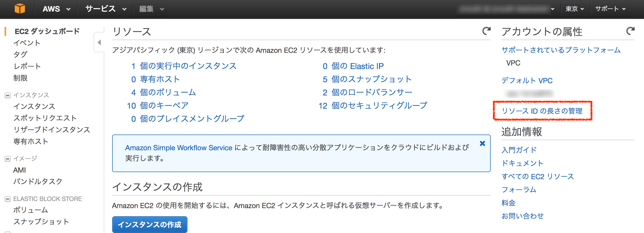Click the orange AWS cube logo

tap(20, 9)
